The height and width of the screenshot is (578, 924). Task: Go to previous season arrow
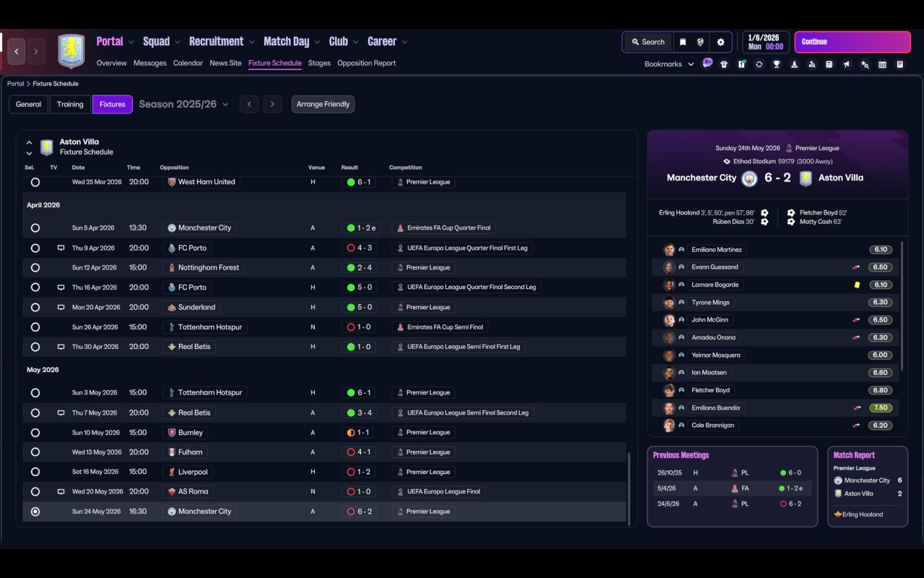click(249, 104)
